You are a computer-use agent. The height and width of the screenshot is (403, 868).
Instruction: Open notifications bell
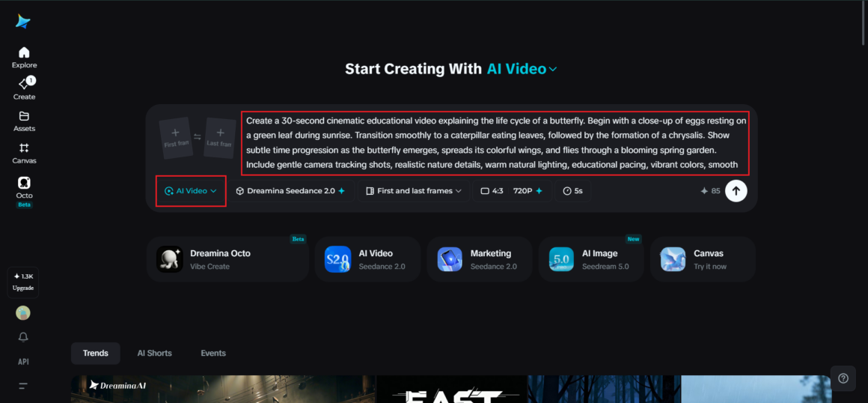click(x=23, y=337)
